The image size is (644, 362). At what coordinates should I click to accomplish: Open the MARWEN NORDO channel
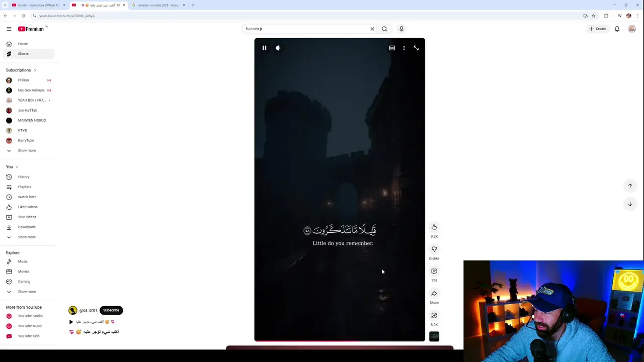pos(28,121)
